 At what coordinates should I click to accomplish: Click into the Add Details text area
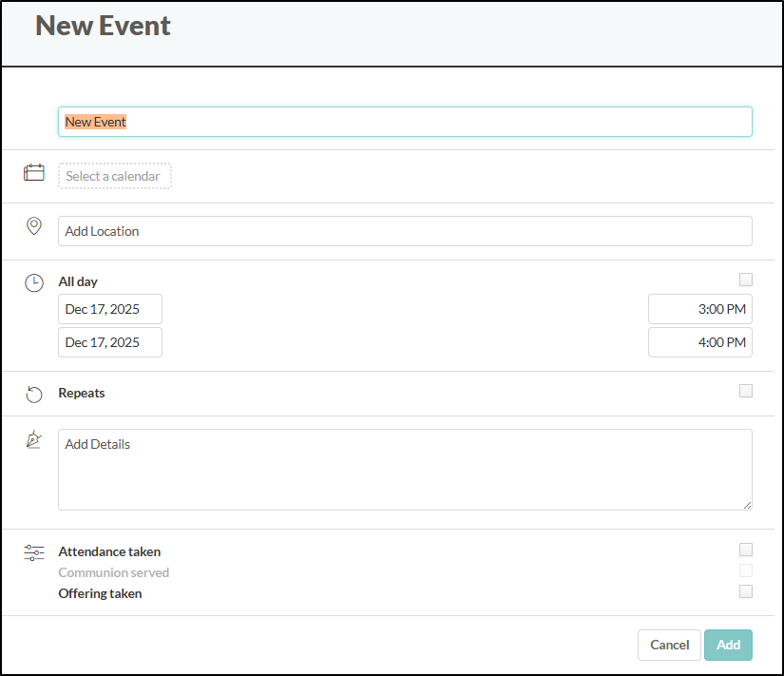pos(405,470)
